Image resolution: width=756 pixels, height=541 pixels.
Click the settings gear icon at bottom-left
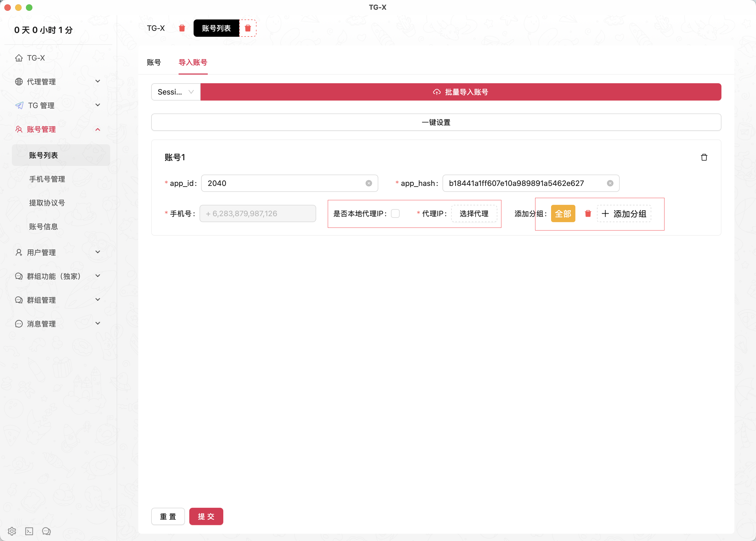coord(12,531)
